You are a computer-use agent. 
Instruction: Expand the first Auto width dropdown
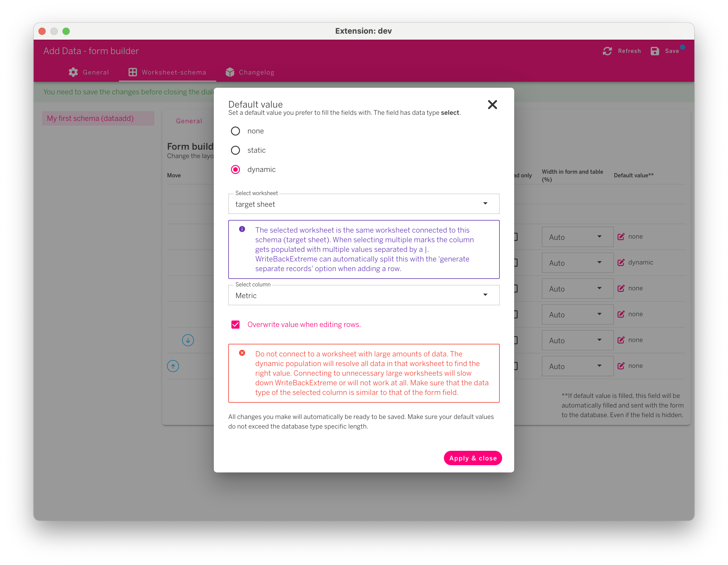[577, 237]
